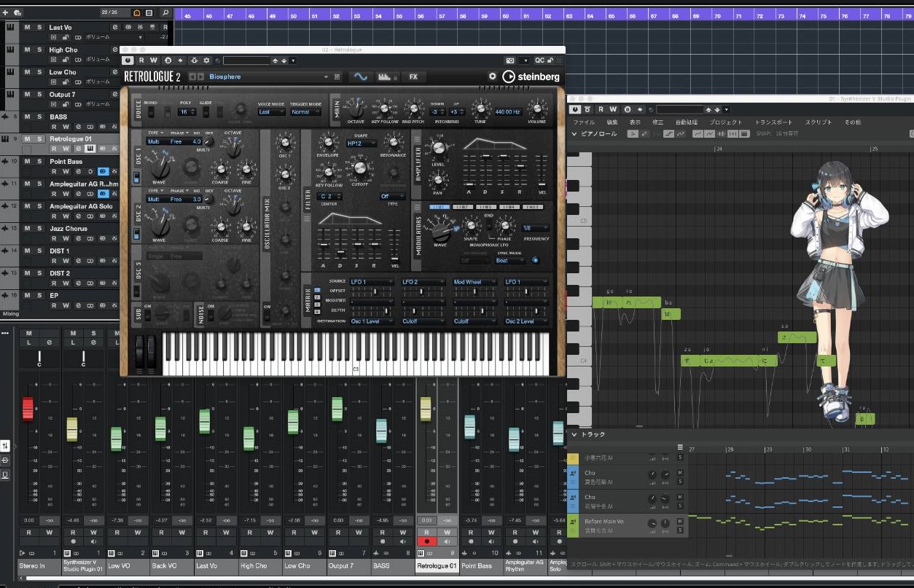The image size is (914, 588).
Task: Show Retrologue synth page with sine wave icon
Action: (360, 77)
